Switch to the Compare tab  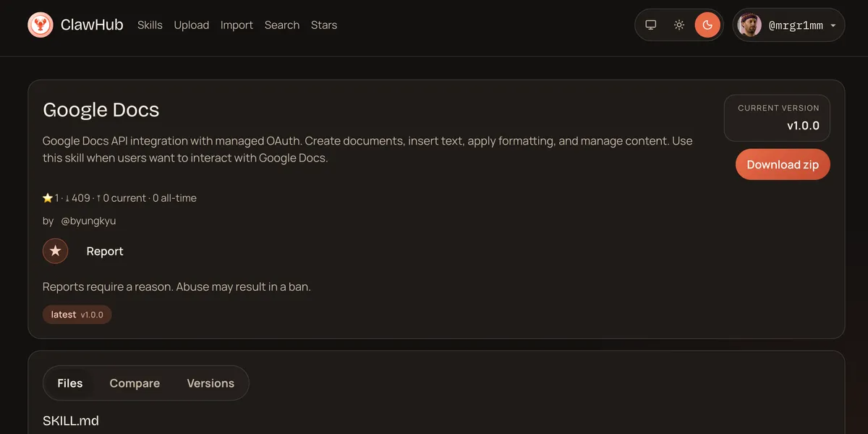[135, 383]
